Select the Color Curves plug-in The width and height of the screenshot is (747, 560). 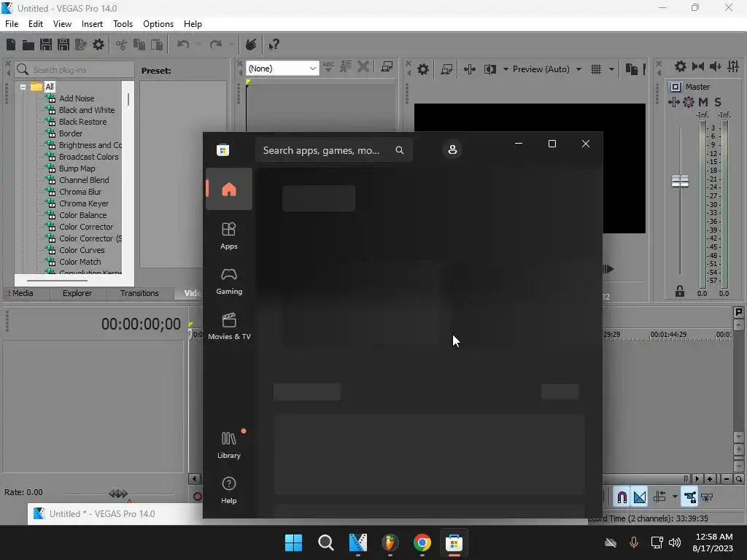[82, 250]
